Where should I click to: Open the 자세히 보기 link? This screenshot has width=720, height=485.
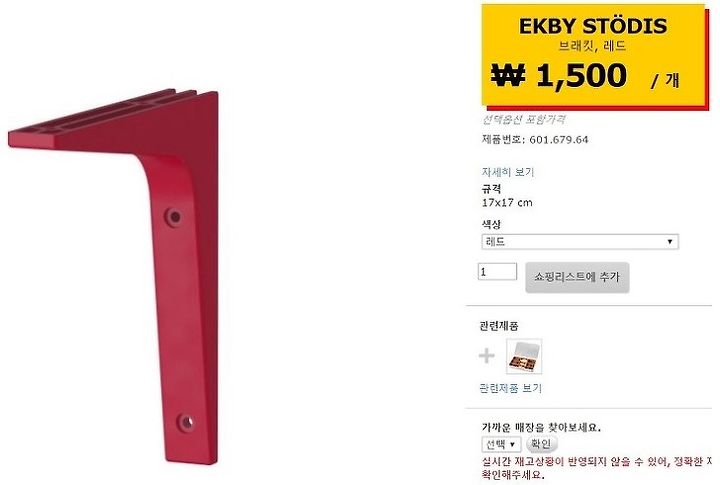tap(508, 172)
